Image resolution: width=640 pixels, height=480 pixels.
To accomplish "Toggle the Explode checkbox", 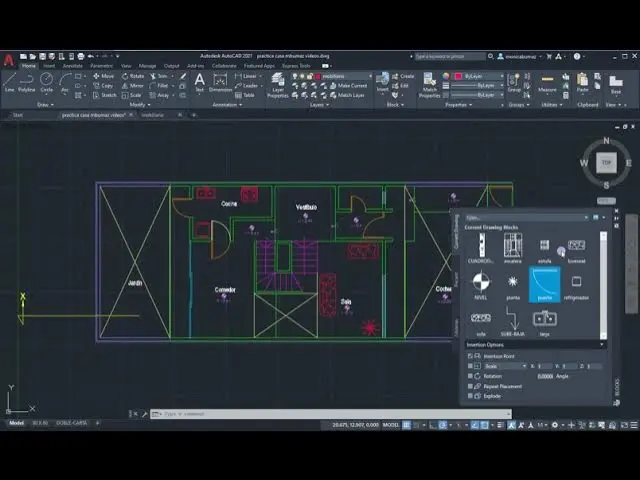I will click(470, 396).
